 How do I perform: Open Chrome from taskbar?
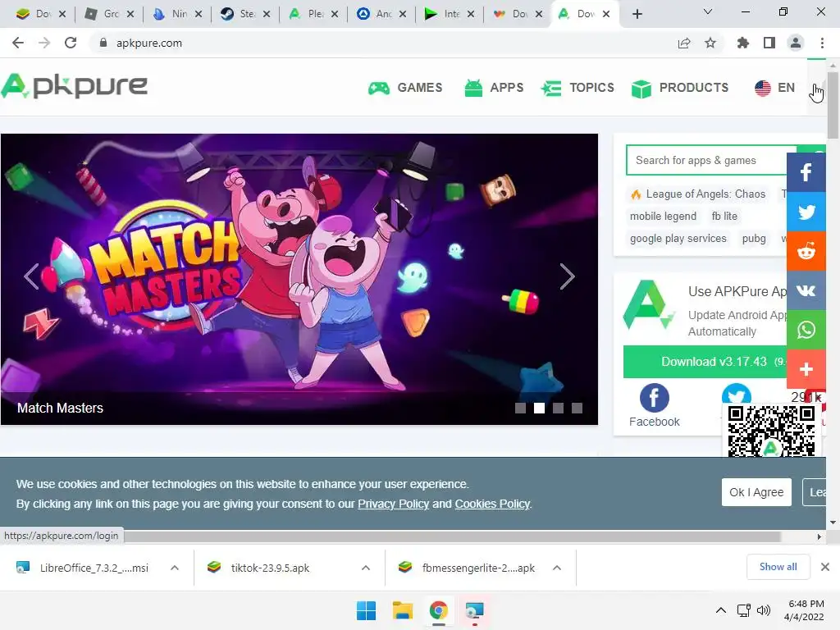tap(438, 610)
